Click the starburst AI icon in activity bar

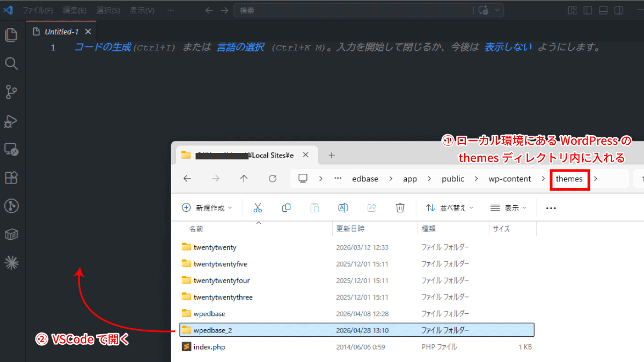(x=11, y=262)
